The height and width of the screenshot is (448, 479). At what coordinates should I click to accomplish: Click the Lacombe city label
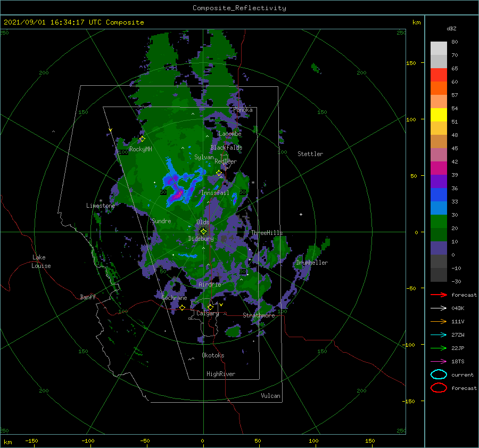(x=230, y=134)
